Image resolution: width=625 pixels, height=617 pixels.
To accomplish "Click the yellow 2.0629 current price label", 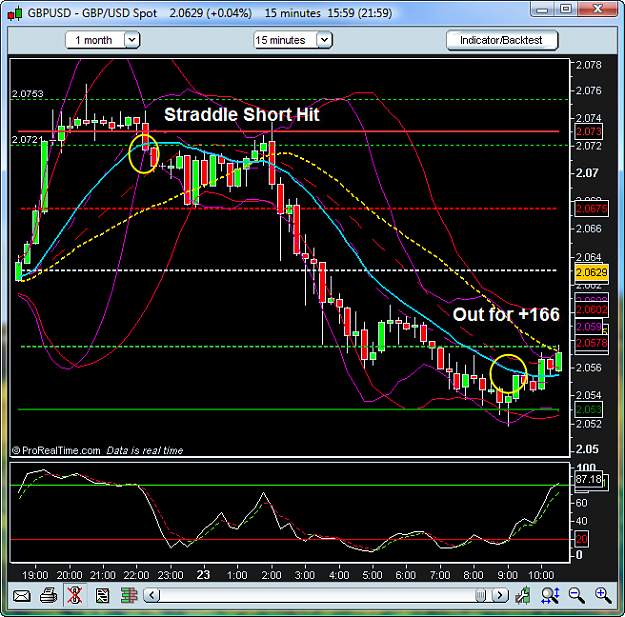I will click(592, 272).
